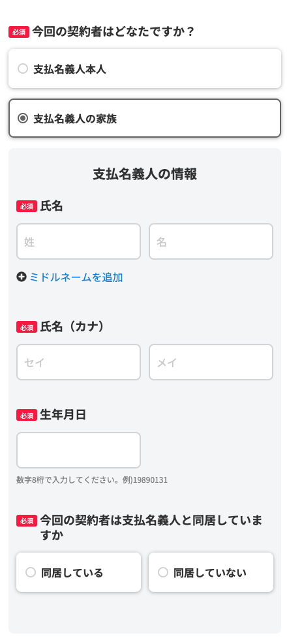Click into the メイ kana field
This screenshot has width=287, height=644.
(211, 362)
